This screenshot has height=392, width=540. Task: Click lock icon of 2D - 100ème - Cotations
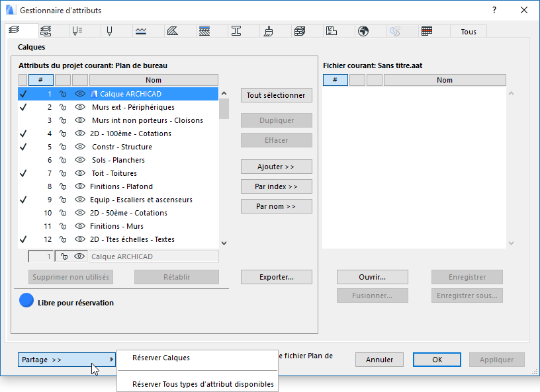63,134
